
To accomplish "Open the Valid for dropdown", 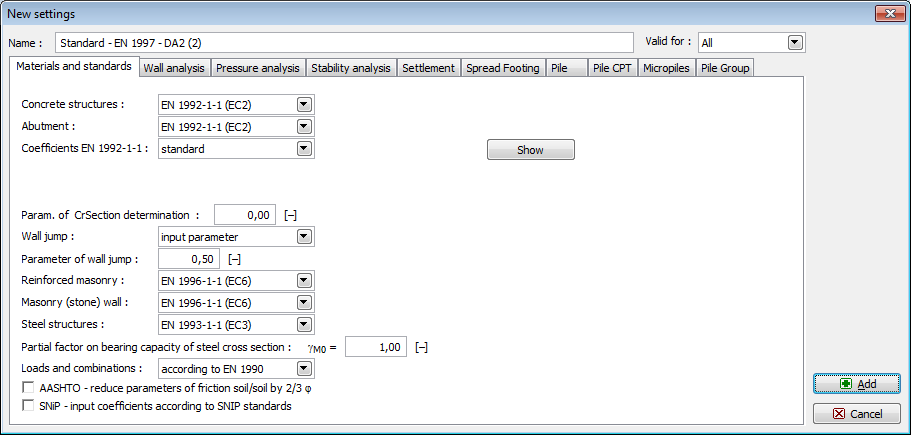I will pyautogui.click(x=795, y=43).
